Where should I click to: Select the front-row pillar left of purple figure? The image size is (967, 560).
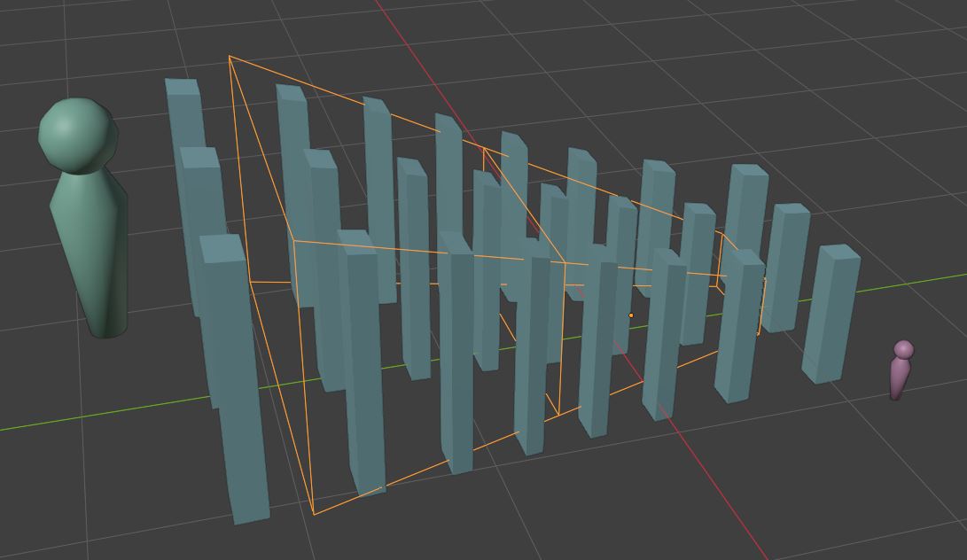[x=738, y=326]
